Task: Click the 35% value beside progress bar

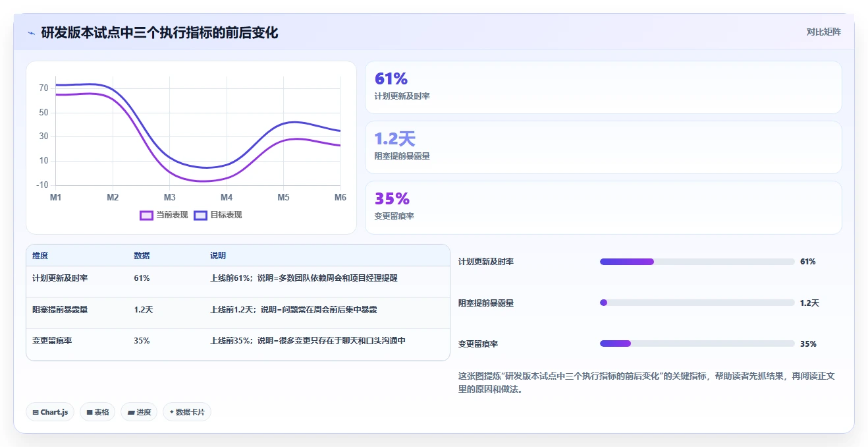Action: pyautogui.click(x=808, y=343)
